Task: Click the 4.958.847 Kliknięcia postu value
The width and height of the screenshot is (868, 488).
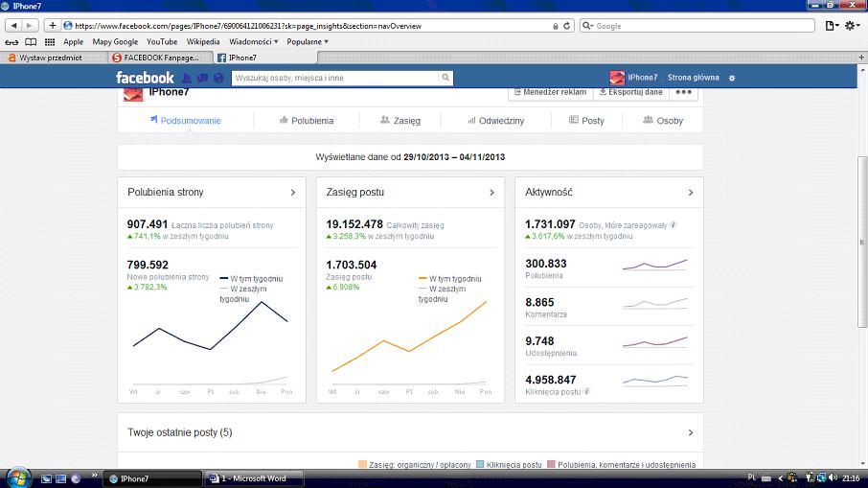Action: (x=550, y=380)
